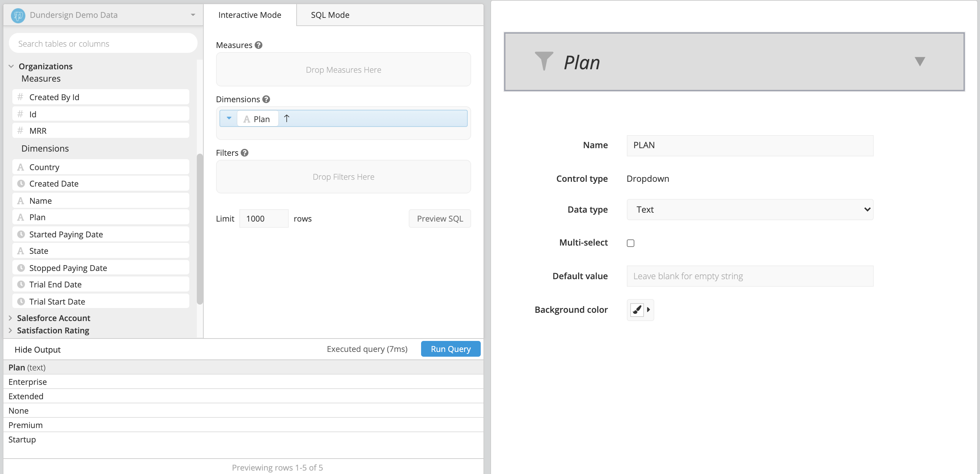
Task: Select the Name dimension column
Action: tap(100, 201)
